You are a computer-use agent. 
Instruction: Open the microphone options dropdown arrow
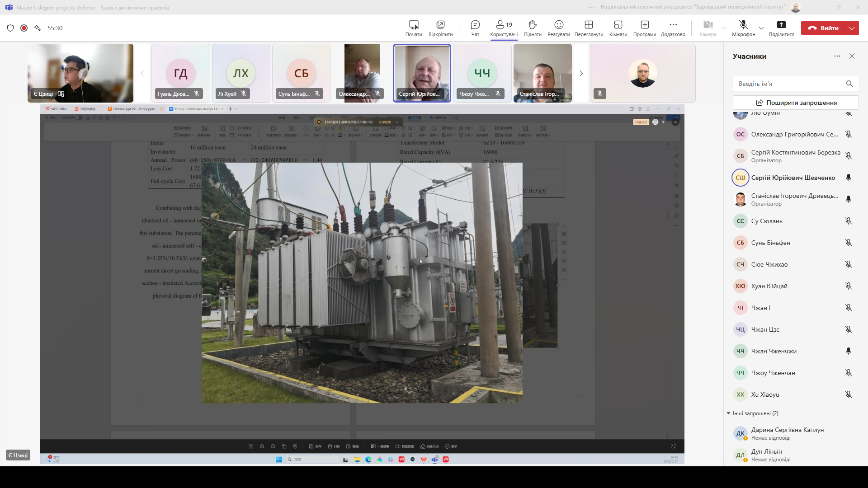click(x=761, y=28)
